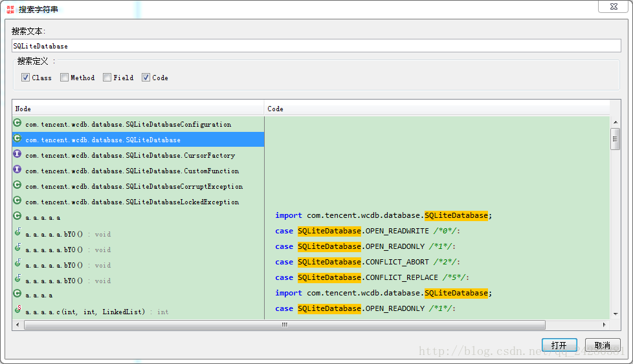
Task: Select the SQLiteDatabase.CursorFactory row
Action: pos(138,155)
